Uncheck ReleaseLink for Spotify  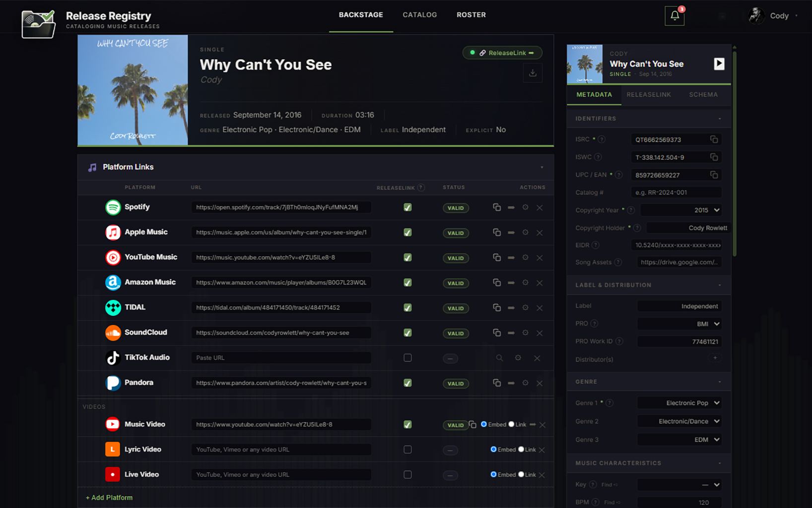pyautogui.click(x=407, y=208)
